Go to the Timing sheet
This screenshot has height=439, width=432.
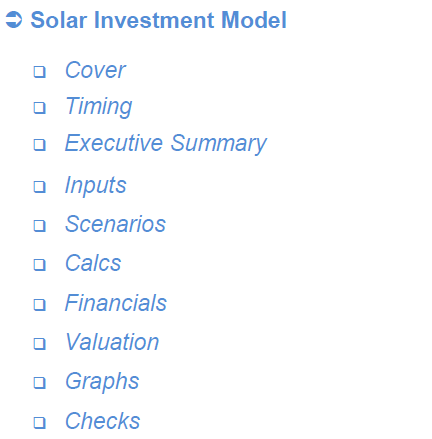click(99, 107)
